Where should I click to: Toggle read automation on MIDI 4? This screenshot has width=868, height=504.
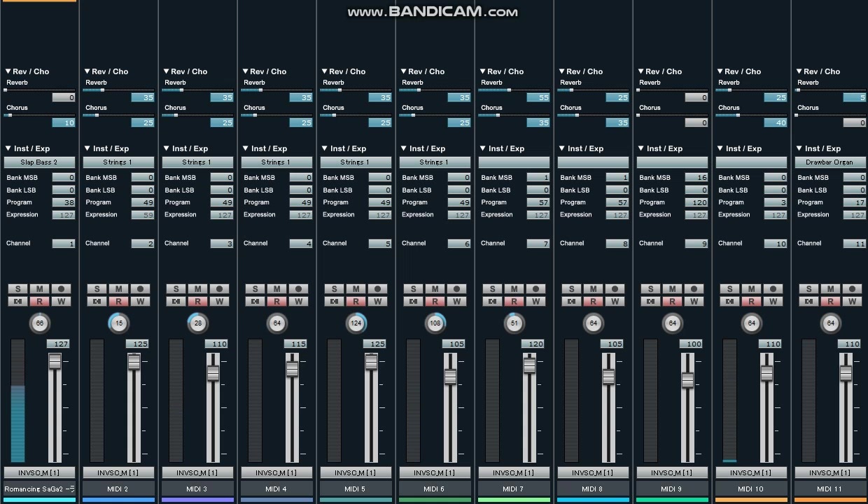point(276,302)
